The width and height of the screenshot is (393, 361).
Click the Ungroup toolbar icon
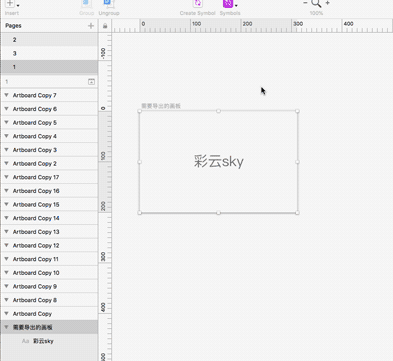coord(108,4)
